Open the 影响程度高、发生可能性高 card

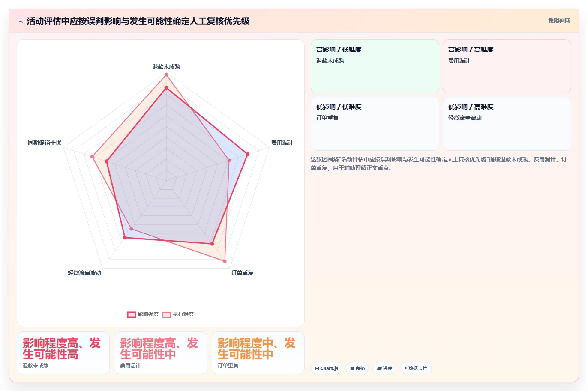coord(63,353)
